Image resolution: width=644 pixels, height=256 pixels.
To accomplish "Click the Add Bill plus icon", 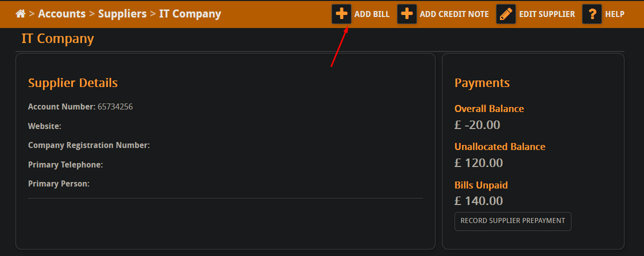I will click(341, 14).
